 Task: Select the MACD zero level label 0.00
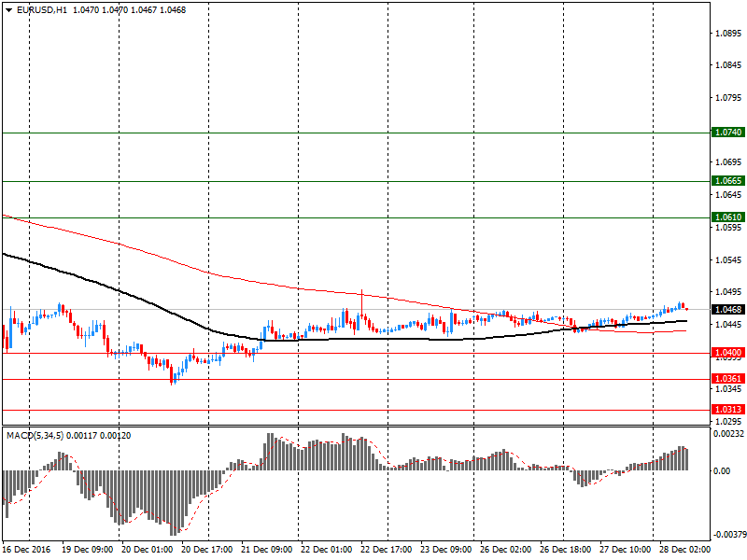pos(722,471)
